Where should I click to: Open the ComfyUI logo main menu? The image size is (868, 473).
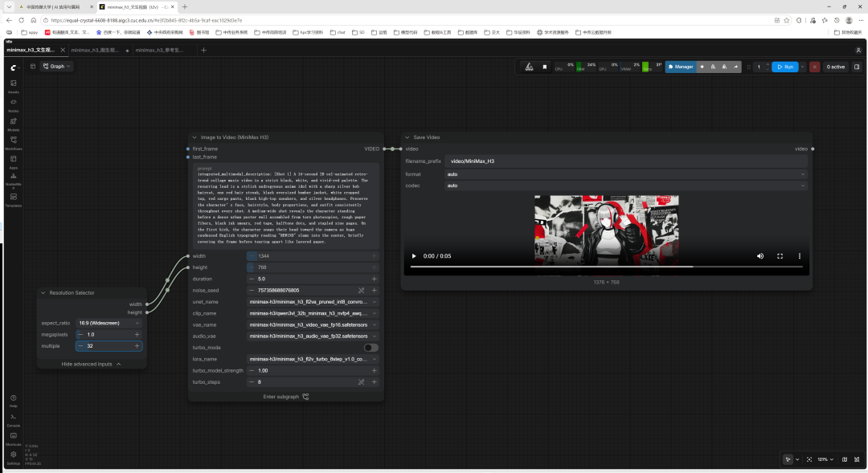pos(14,67)
